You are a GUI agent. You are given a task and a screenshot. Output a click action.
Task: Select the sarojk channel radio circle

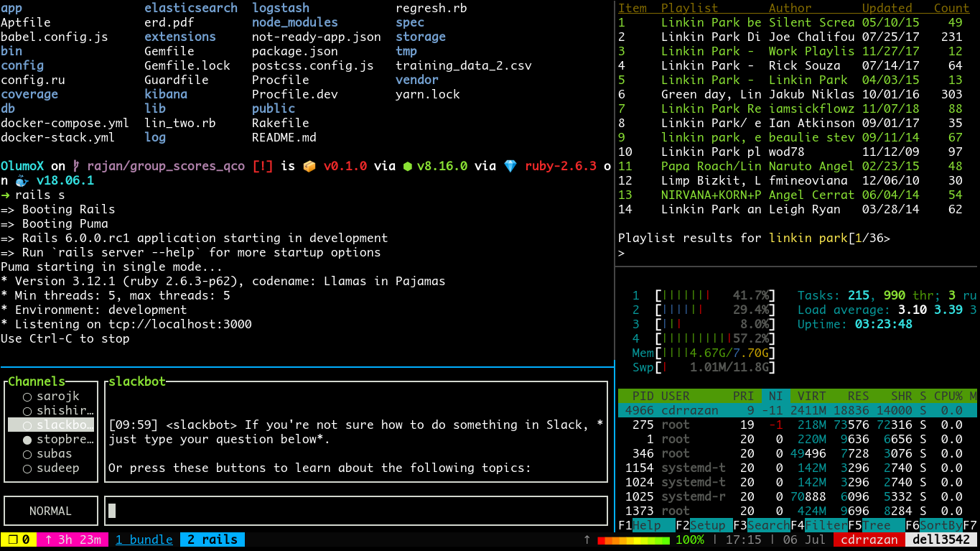click(x=27, y=397)
